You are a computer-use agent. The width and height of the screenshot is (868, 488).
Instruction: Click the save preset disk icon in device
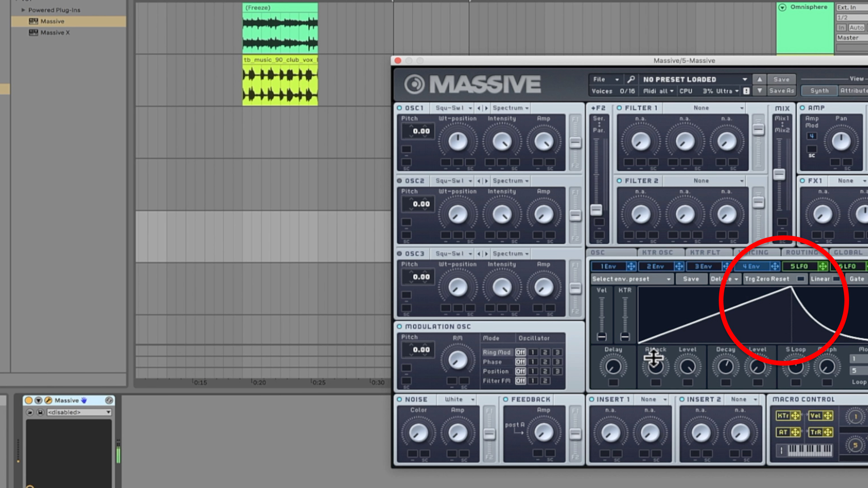tap(40, 412)
